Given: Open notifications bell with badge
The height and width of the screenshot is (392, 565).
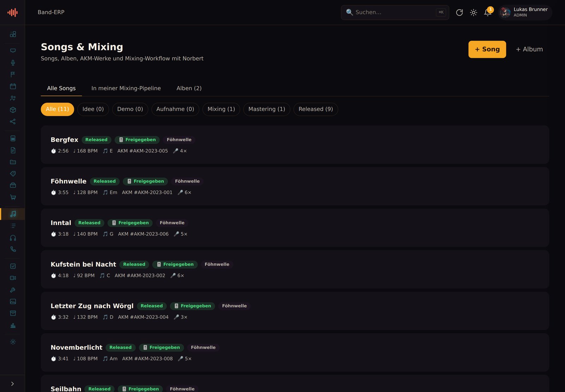Looking at the screenshot, I should pos(488,12).
